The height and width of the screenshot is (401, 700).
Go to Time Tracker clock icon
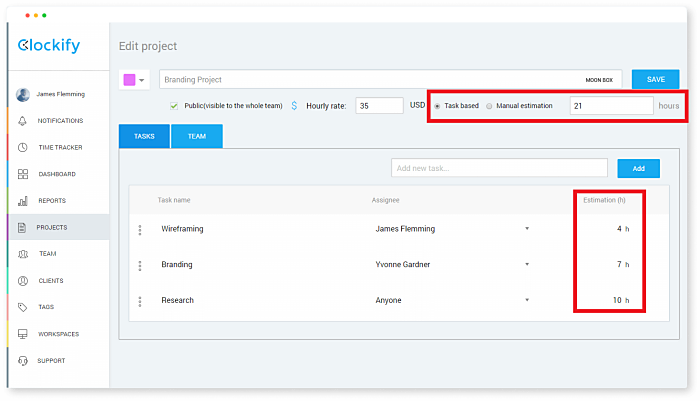coord(22,147)
